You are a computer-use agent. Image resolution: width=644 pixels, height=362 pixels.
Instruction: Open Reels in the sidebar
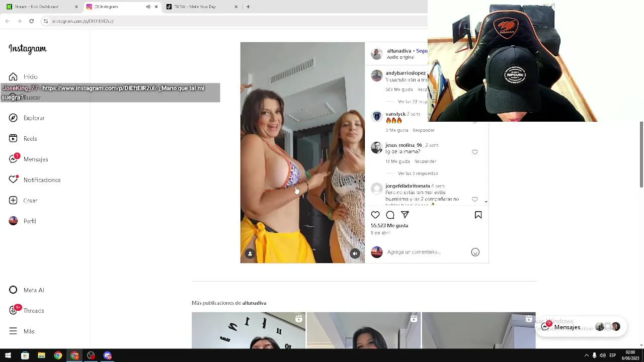(23, 138)
